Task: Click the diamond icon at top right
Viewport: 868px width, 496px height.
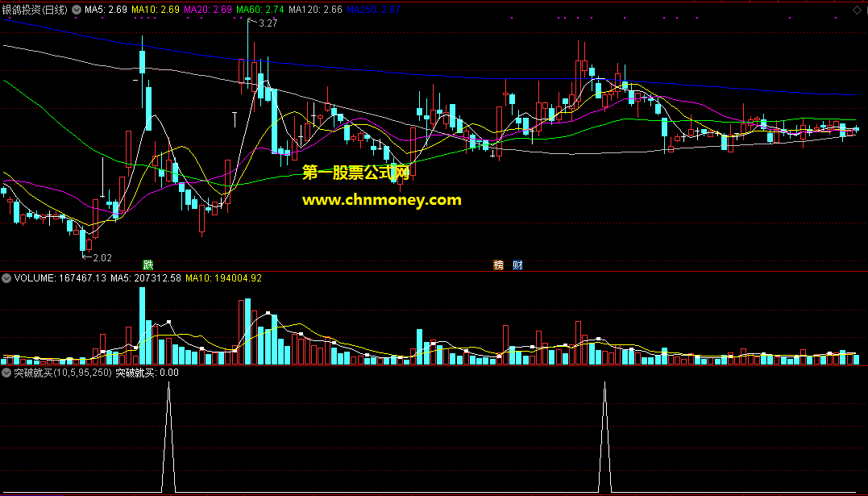Action: tap(857, 10)
